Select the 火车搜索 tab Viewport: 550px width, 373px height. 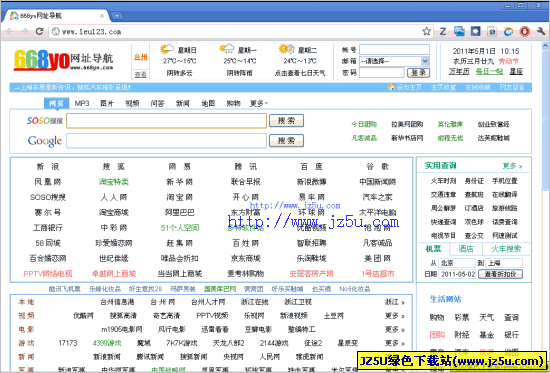coord(506,249)
